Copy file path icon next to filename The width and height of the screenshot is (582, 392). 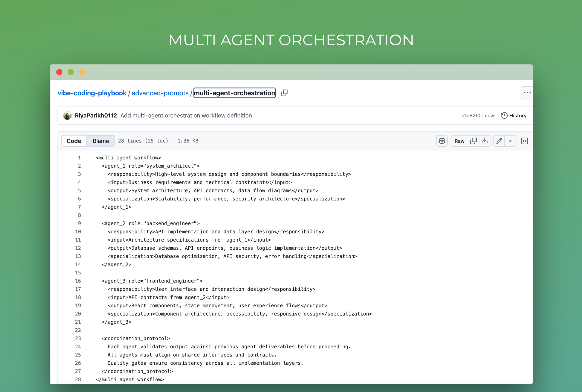pos(284,93)
